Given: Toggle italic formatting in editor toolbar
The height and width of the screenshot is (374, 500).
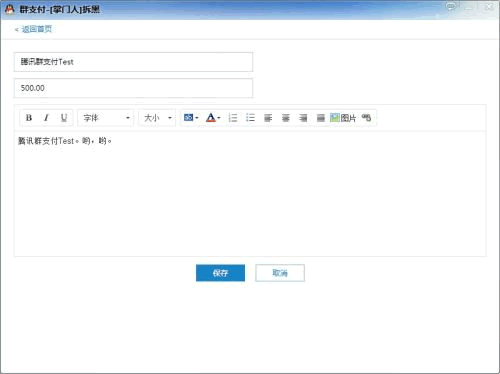Looking at the screenshot, I should click(x=46, y=118).
